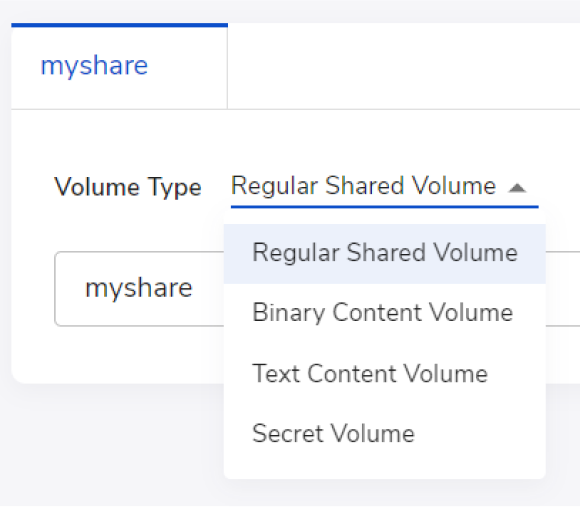Click gap between Volume Type label and selector
580x507 pixels.
[216, 187]
